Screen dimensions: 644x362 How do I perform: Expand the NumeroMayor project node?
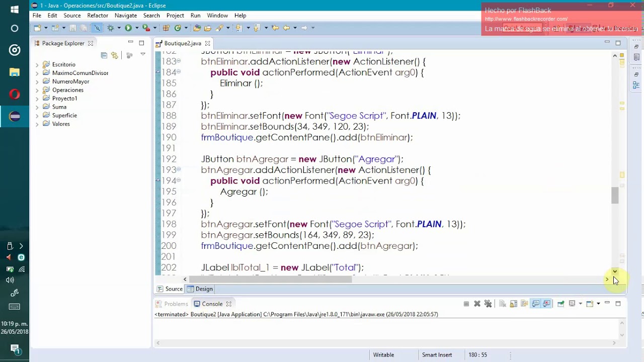(x=37, y=82)
